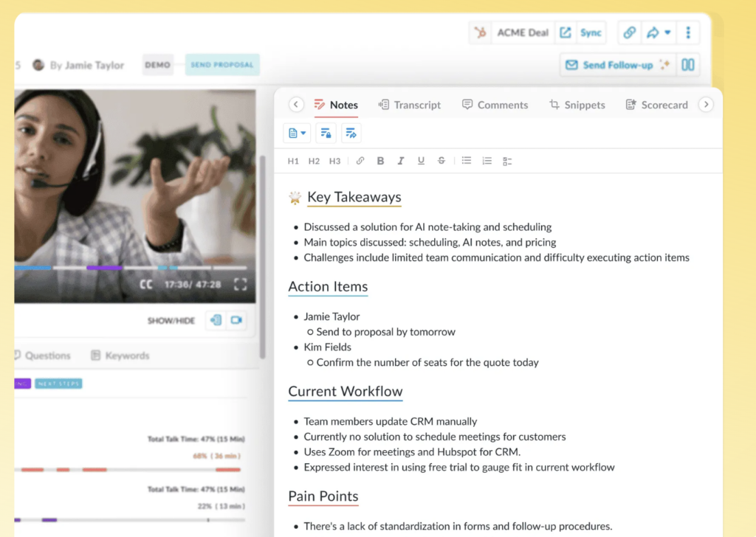
Task: Open the share dropdown arrow
Action: pos(667,32)
